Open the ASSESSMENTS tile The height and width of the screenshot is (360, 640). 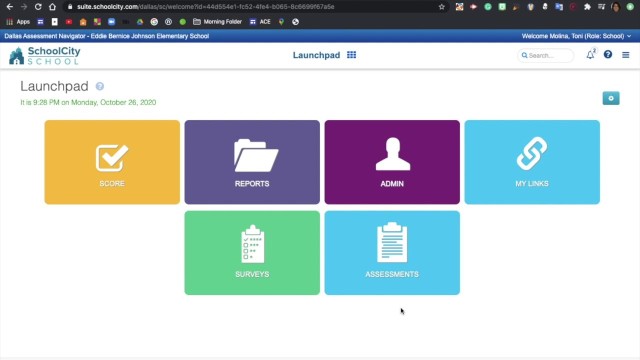point(392,253)
